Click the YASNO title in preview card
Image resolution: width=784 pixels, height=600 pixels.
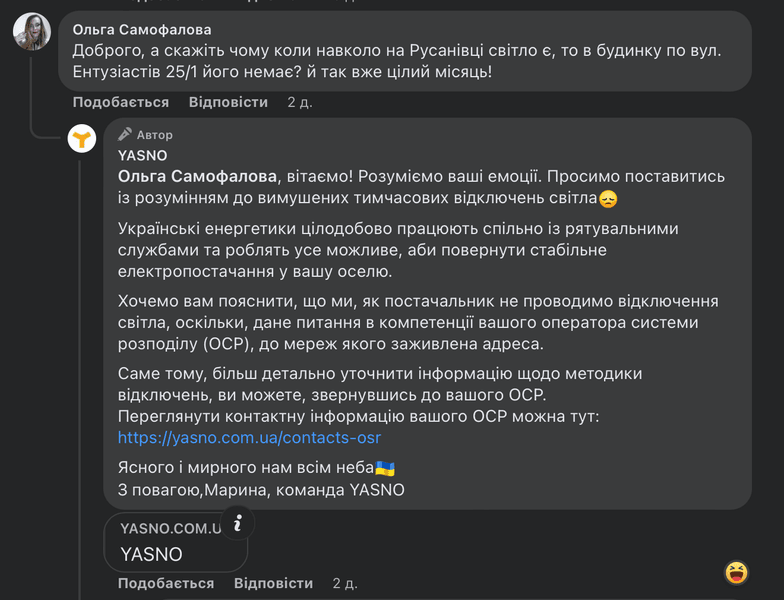click(151, 553)
